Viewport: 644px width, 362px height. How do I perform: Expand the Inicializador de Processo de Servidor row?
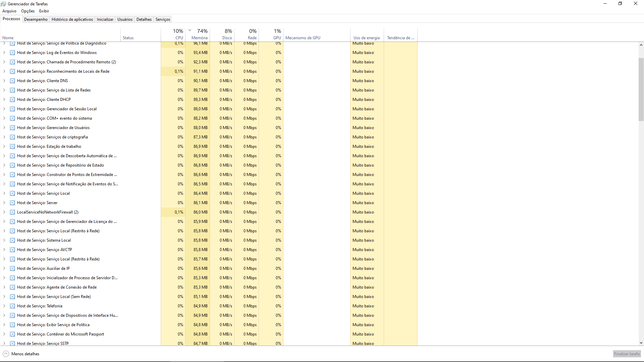(4, 278)
